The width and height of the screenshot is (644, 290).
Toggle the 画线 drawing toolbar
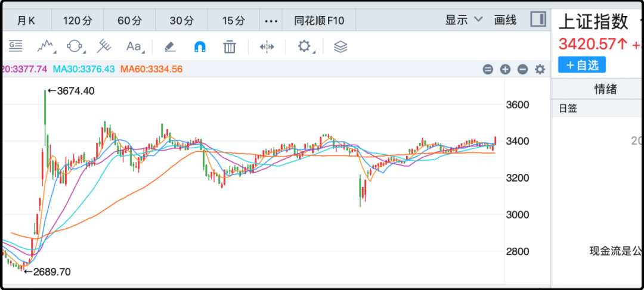(505, 20)
